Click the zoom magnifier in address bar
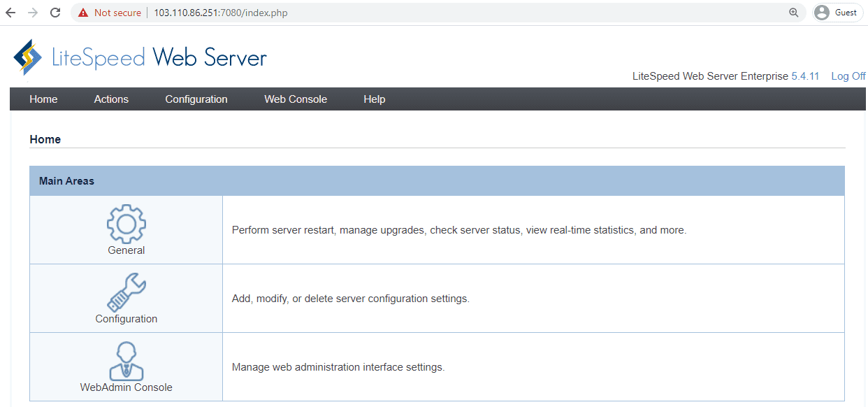Screen dimensions: 868x407 [793, 12]
